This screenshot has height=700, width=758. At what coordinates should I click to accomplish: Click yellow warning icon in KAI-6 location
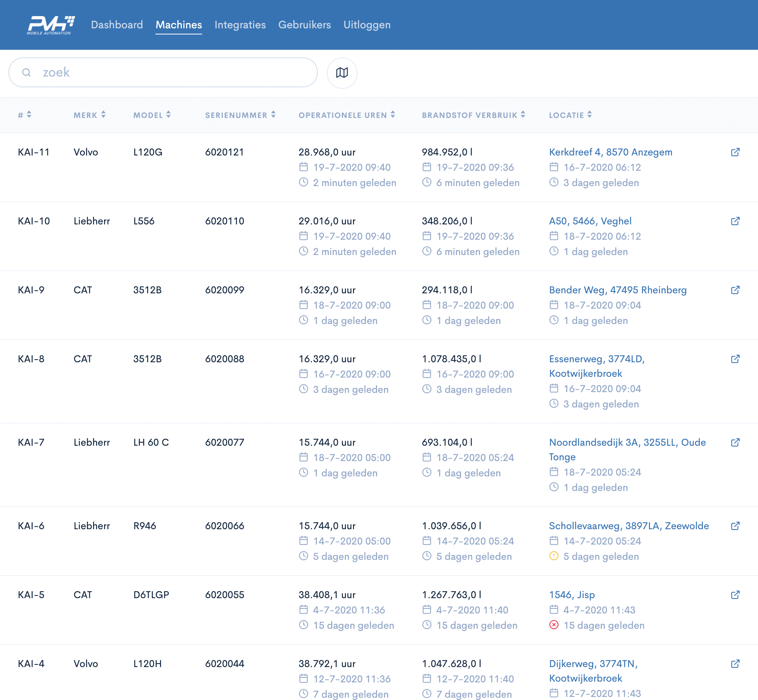pyautogui.click(x=554, y=556)
